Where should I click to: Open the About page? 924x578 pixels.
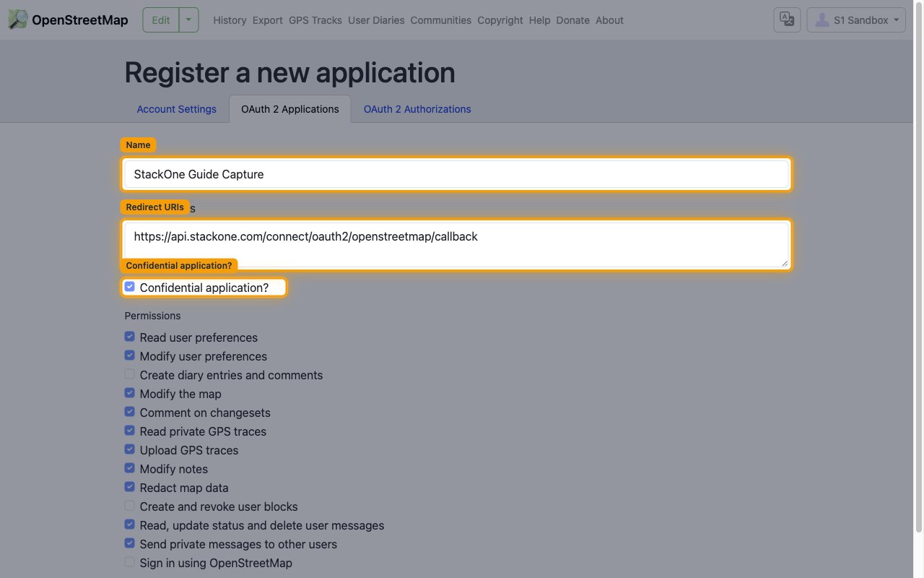[x=609, y=20]
